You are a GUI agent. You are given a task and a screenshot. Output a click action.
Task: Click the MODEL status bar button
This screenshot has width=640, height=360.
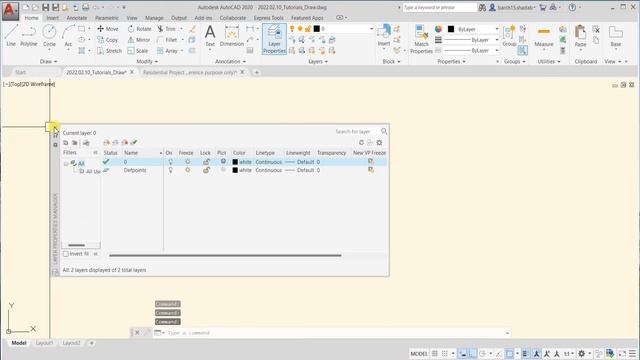419,353
